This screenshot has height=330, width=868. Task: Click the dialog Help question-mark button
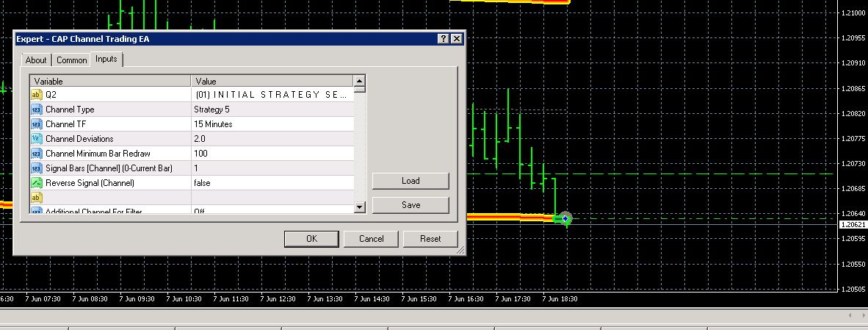(443, 39)
